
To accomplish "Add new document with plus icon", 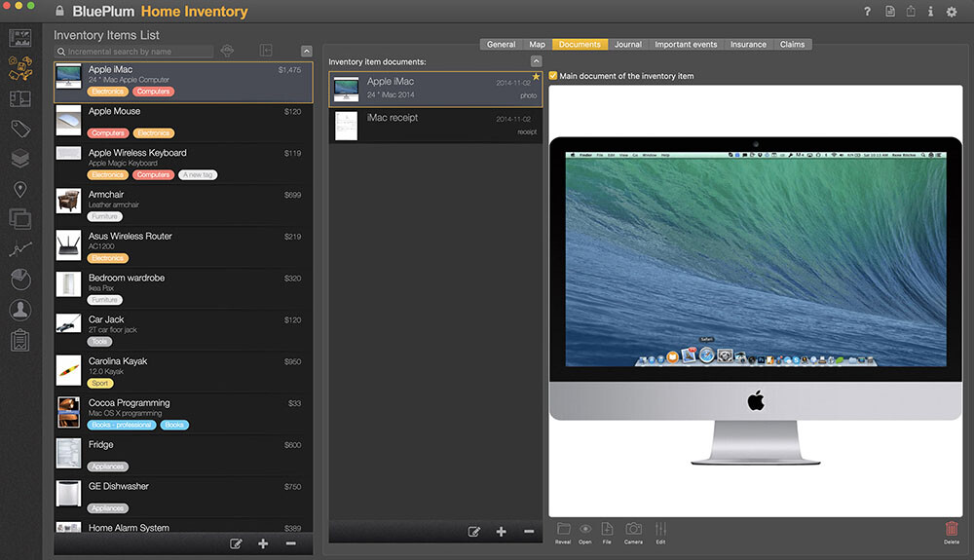I will coord(502,532).
